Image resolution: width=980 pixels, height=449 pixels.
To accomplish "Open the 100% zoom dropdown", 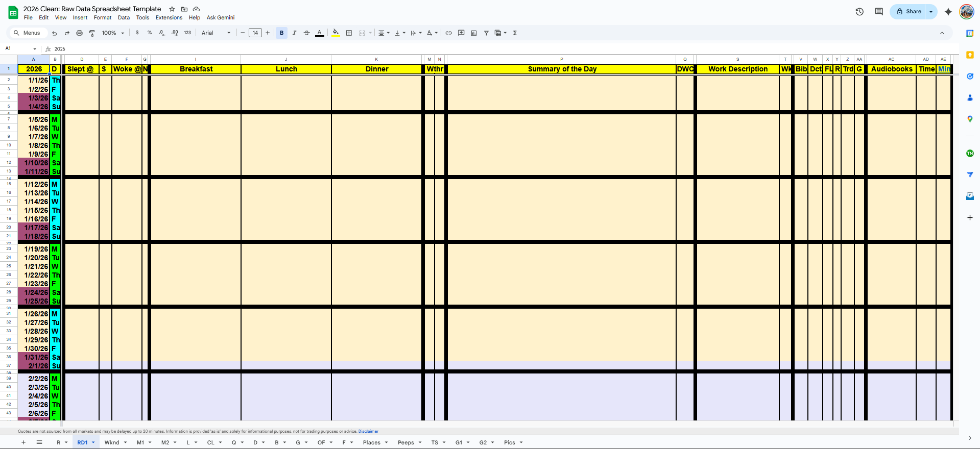I will (x=113, y=33).
